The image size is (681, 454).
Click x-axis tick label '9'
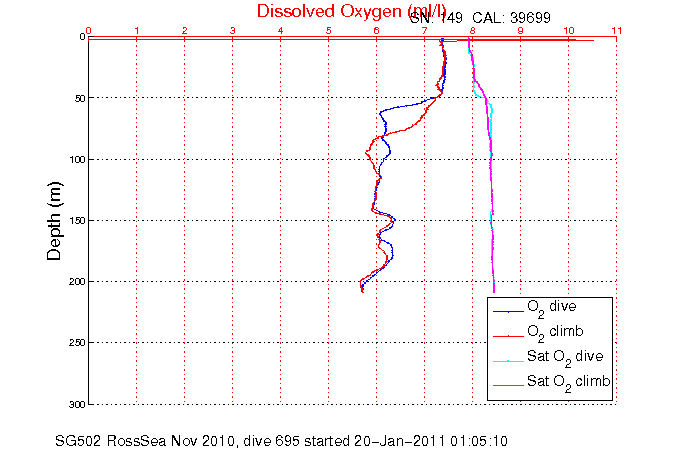pos(520,31)
